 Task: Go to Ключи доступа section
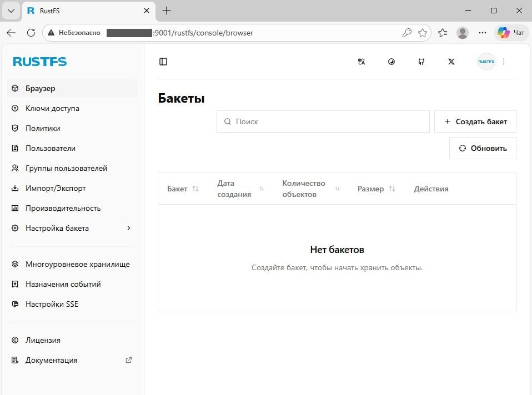[72, 108]
